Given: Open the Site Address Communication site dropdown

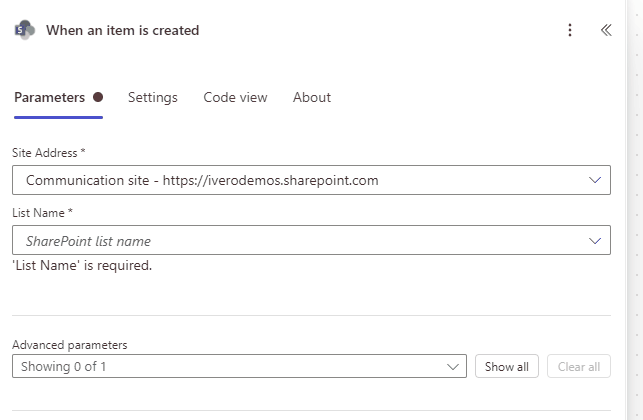Looking at the screenshot, I should tap(311, 180).
